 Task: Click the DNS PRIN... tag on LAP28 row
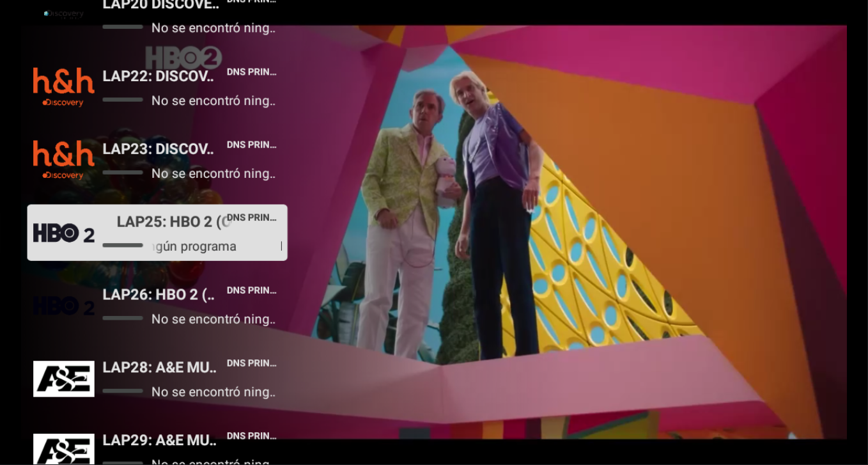(x=252, y=363)
